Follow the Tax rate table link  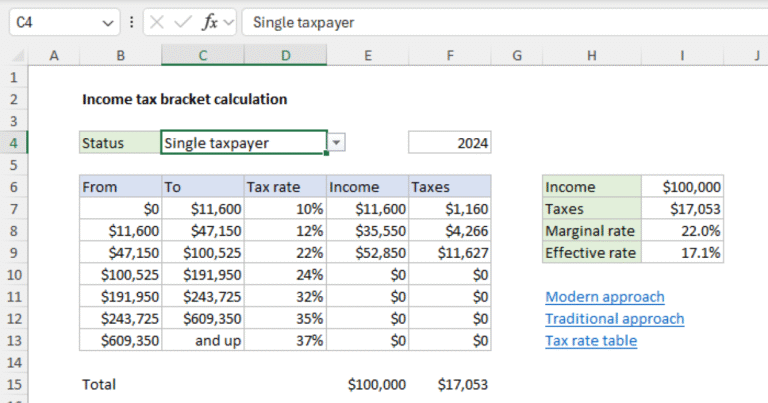(x=591, y=341)
